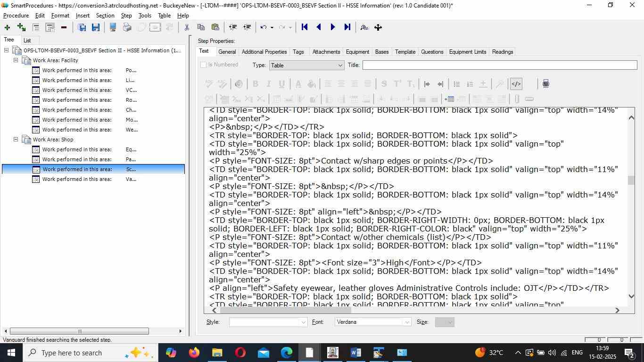Click the Find binoculars icon
644x362 pixels.
pos(364,27)
